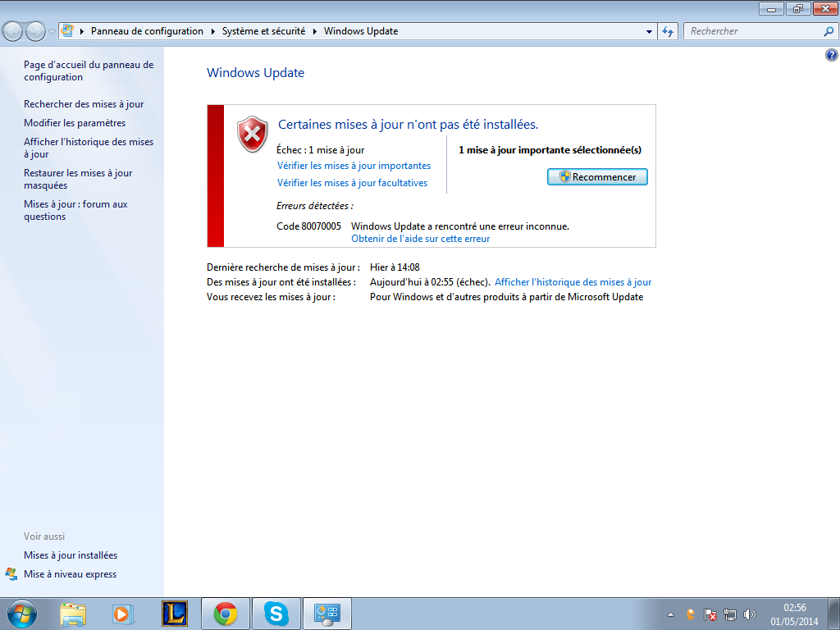The width and height of the screenshot is (840, 630).
Task: Open Restaurer les mises à jour masquées
Action: tap(78, 179)
